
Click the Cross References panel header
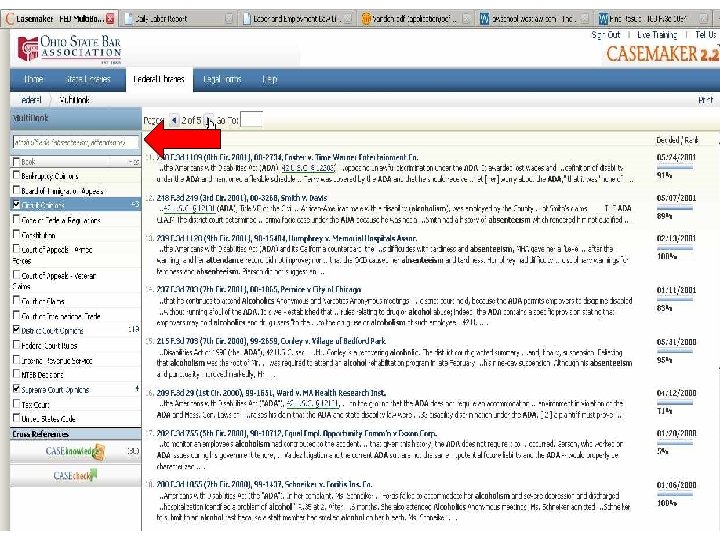pos(76,434)
